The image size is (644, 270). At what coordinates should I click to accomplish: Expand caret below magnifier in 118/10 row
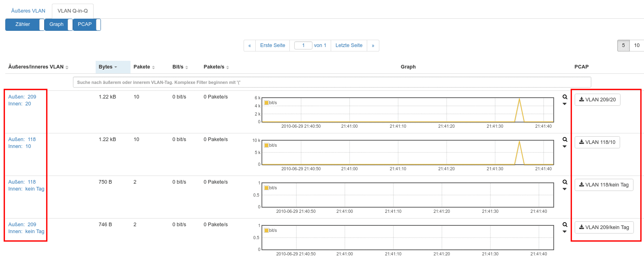coord(565,147)
